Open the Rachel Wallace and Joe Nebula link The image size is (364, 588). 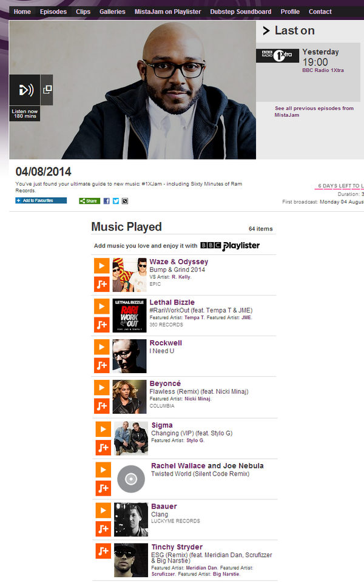[x=207, y=466]
